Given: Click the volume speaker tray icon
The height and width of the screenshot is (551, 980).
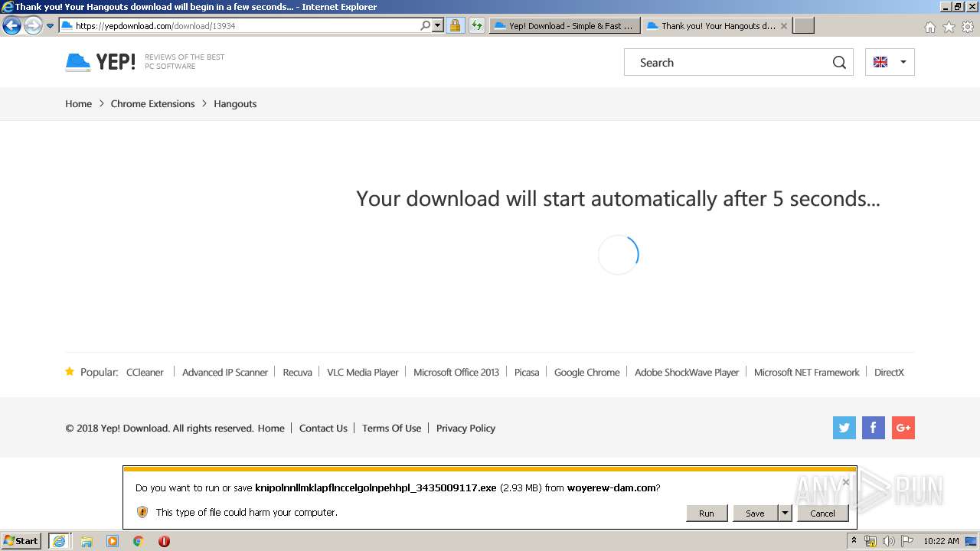Looking at the screenshot, I should tap(889, 541).
